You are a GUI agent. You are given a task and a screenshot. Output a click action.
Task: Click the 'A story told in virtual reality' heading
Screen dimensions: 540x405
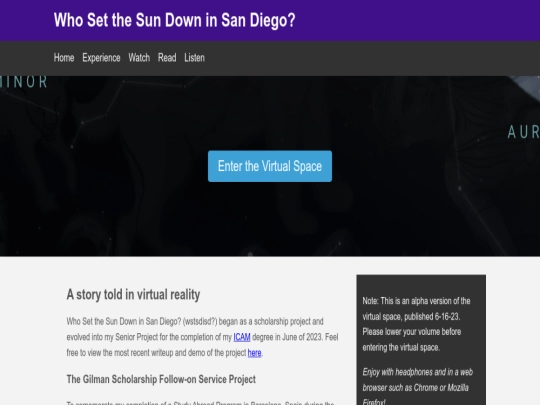coord(133,294)
